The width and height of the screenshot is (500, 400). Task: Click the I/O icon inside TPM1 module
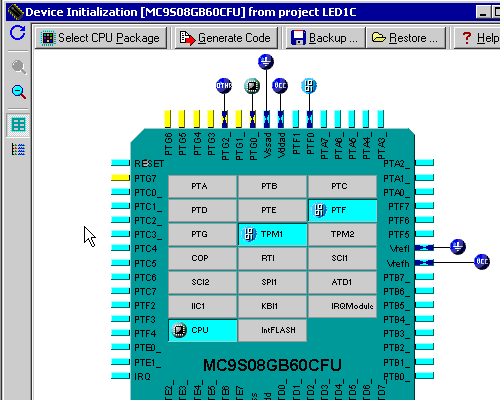[x=249, y=234]
